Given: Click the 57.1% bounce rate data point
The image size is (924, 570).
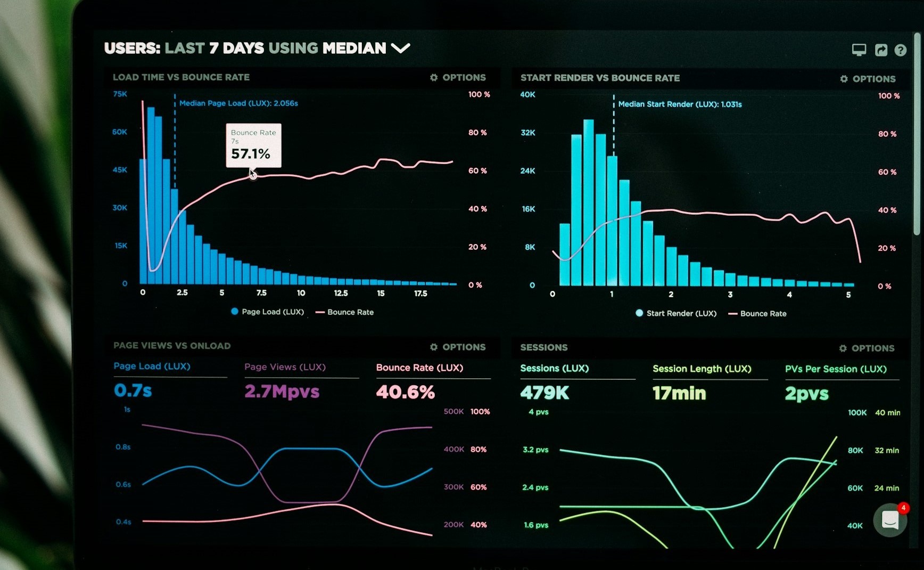Looking at the screenshot, I should point(253,176).
